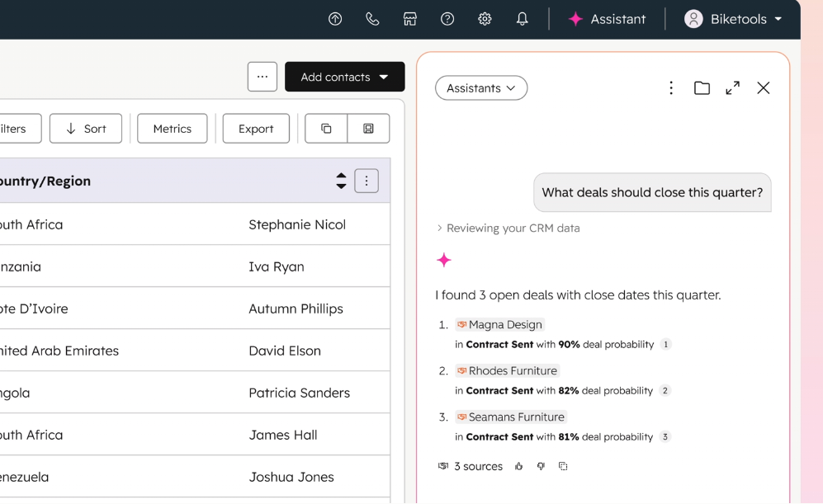823x504 pixels.
Task: Click the user message about deals closing
Action: tap(652, 192)
